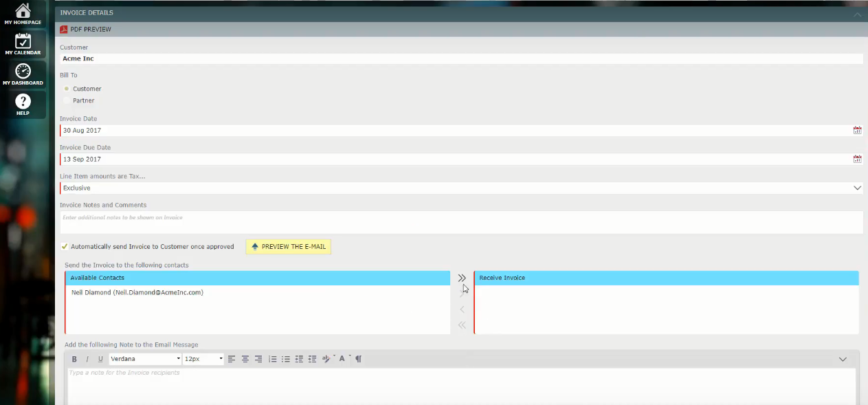Screen dimensions: 868x405
Task: Move selected contact back to Available
Action: [462, 309]
